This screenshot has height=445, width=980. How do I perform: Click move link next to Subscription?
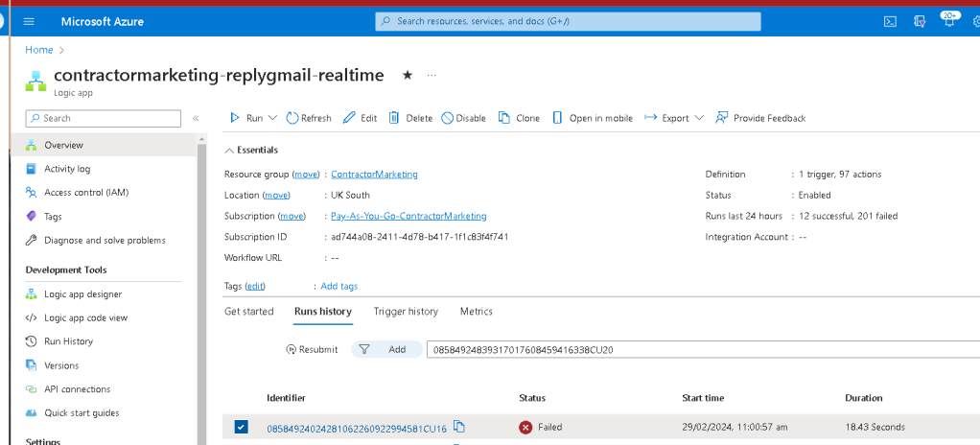coord(292,216)
